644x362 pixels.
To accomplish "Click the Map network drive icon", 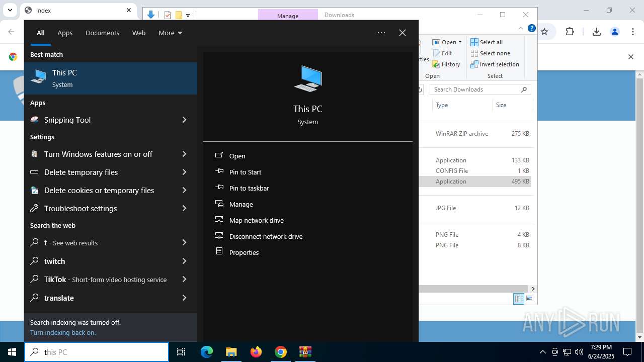I will coord(219,220).
